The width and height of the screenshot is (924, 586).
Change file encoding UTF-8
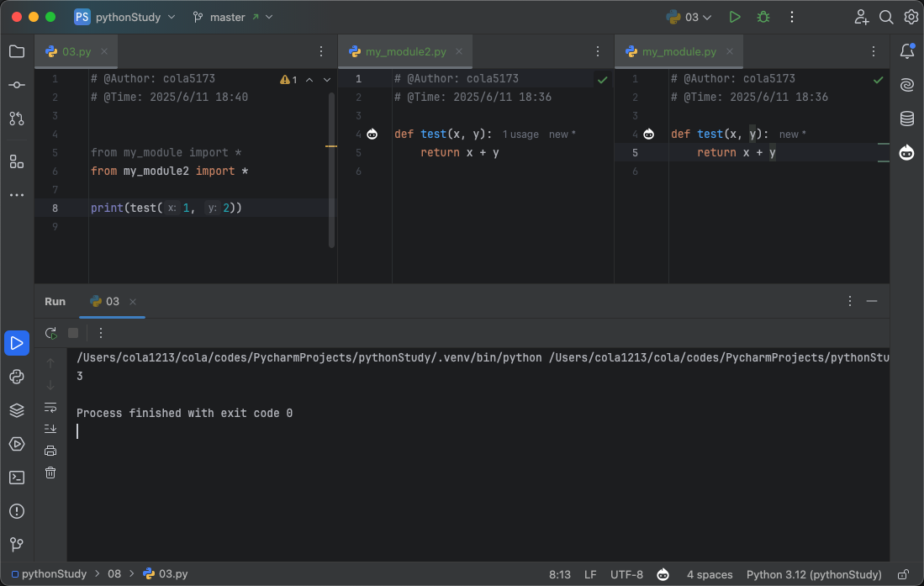pyautogui.click(x=626, y=574)
